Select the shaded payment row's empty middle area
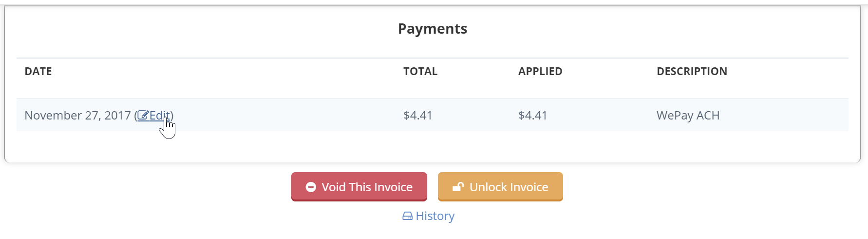868x239 pixels. point(287,115)
